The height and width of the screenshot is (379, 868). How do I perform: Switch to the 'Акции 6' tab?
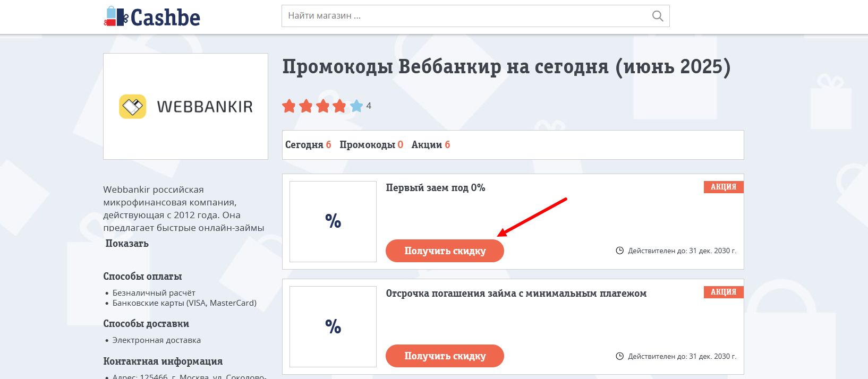(x=431, y=144)
